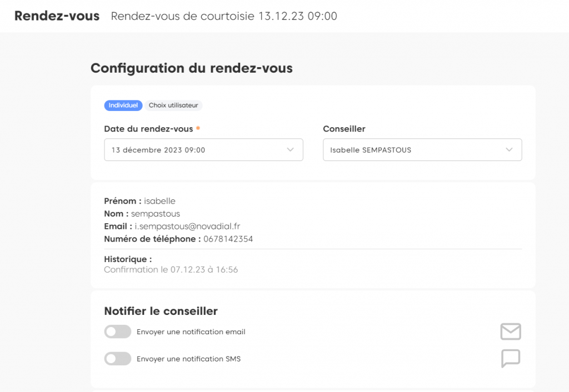The width and height of the screenshot is (569, 392).
Task: Click the '13 décembre 2023 09:00' date field
Action: coord(158,150)
